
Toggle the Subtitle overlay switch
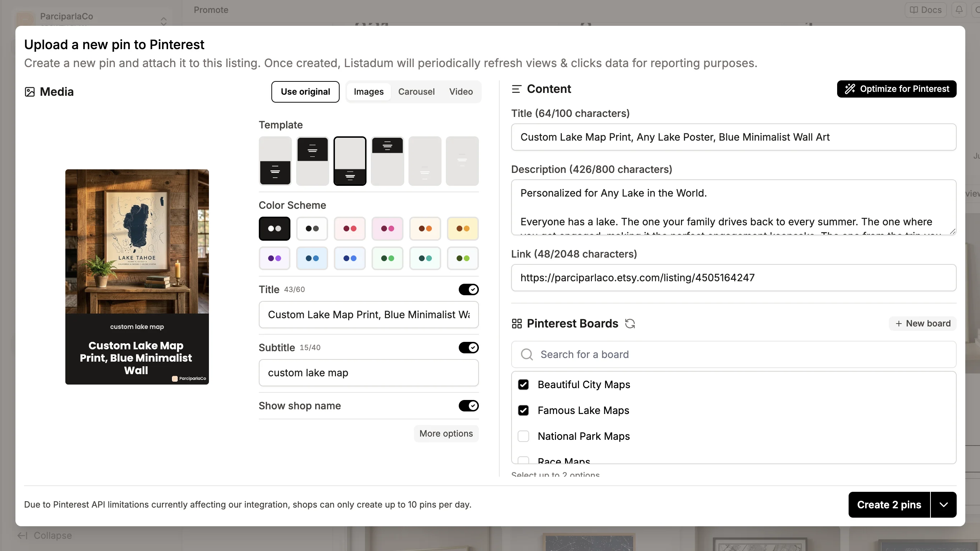click(x=468, y=348)
